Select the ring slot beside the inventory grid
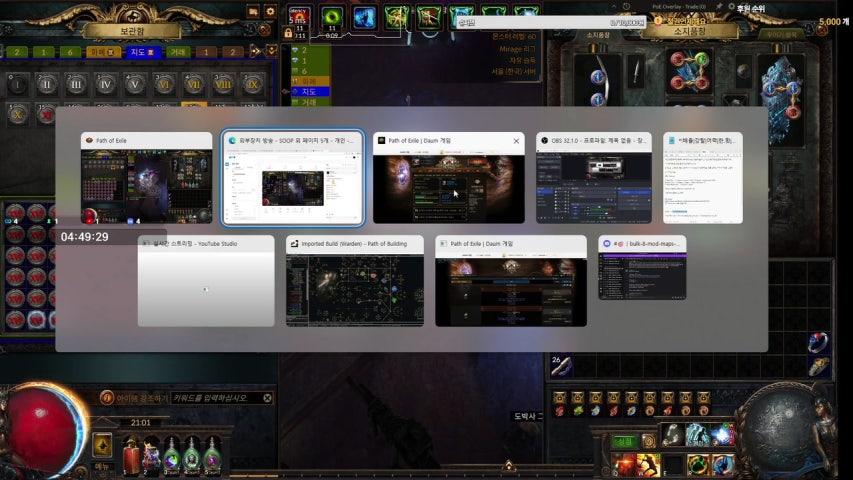Screen dimensions: 853x480 (818, 342)
